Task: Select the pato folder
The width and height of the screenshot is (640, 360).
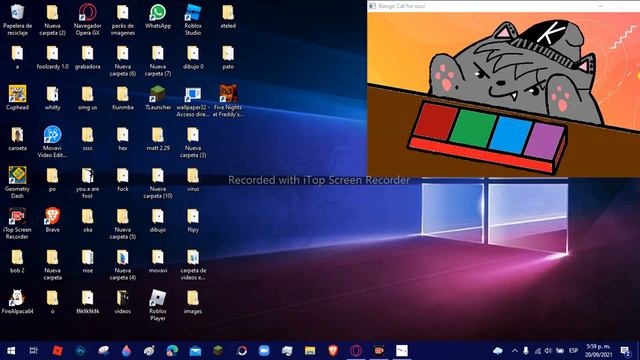Action: pos(228,57)
